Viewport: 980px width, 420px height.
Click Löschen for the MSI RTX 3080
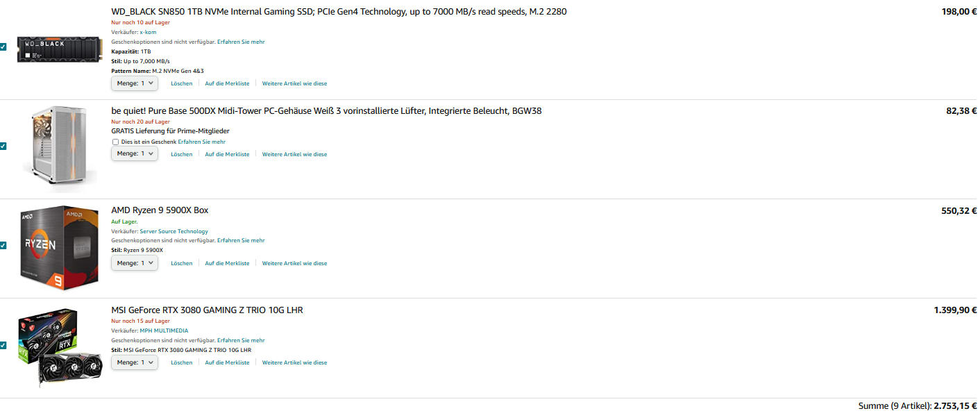click(182, 362)
